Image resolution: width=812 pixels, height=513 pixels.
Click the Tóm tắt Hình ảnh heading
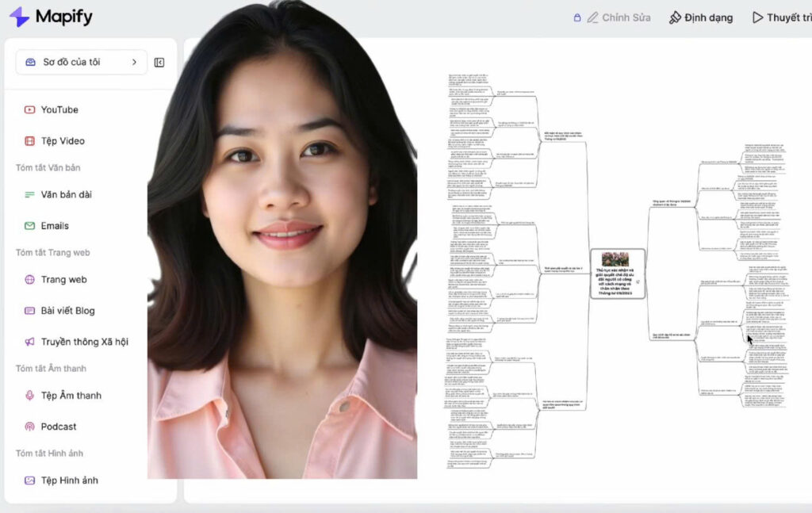(49, 454)
